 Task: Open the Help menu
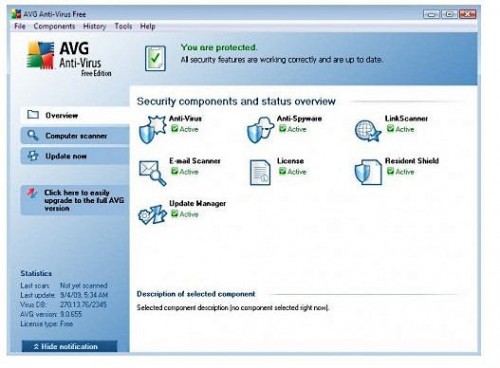point(148,26)
